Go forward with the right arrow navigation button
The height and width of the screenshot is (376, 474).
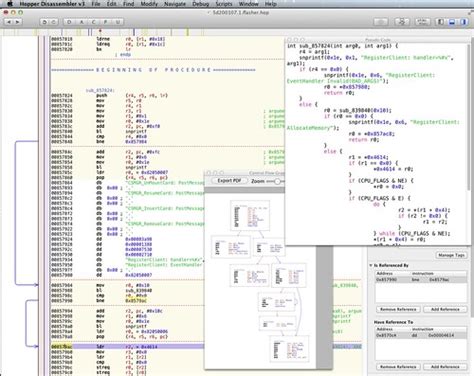[x=17, y=22]
